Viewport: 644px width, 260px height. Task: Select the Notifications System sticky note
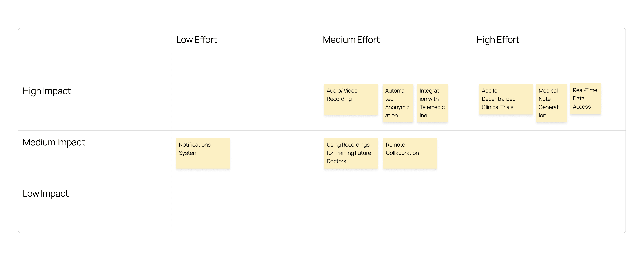click(203, 153)
